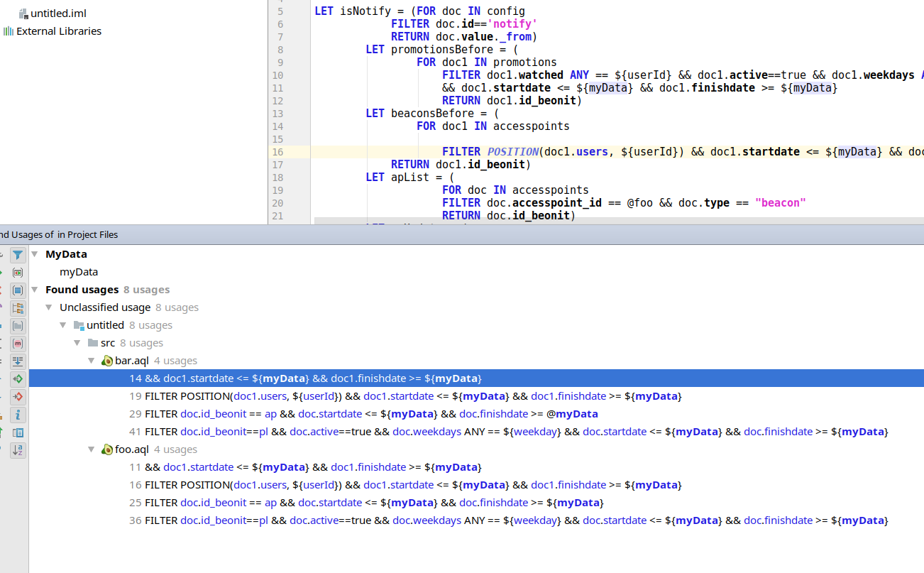The image size is (924, 573).
Task: Click line number 16 in gutter
Action: pyautogui.click(x=277, y=152)
